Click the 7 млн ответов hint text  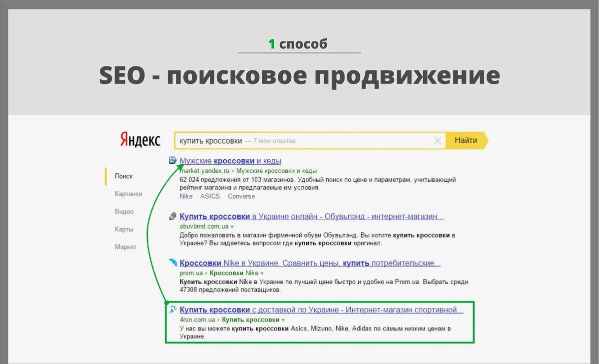point(274,141)
